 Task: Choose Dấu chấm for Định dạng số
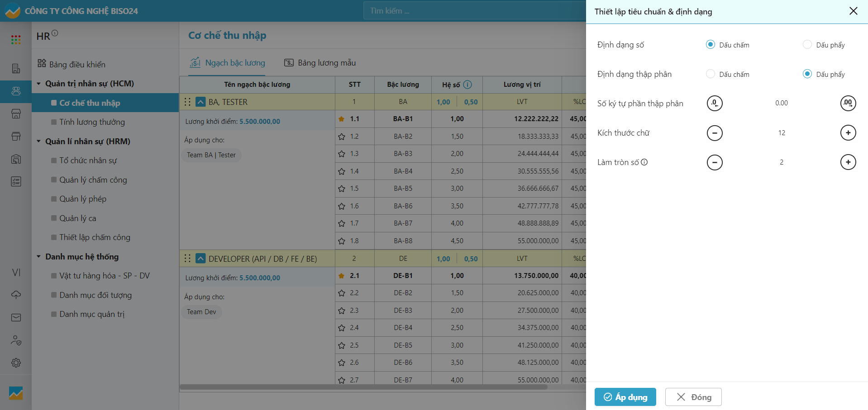[x=711, y=45]
